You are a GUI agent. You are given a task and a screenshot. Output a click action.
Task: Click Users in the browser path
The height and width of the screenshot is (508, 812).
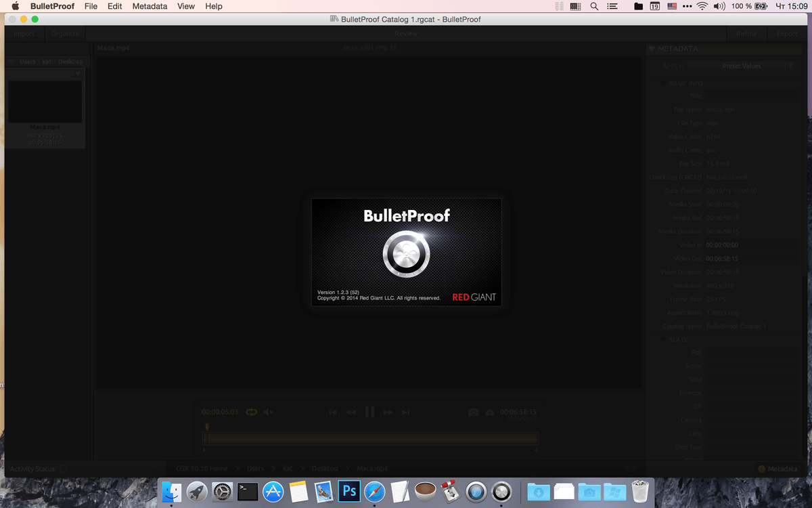click(x=28, y=62)
